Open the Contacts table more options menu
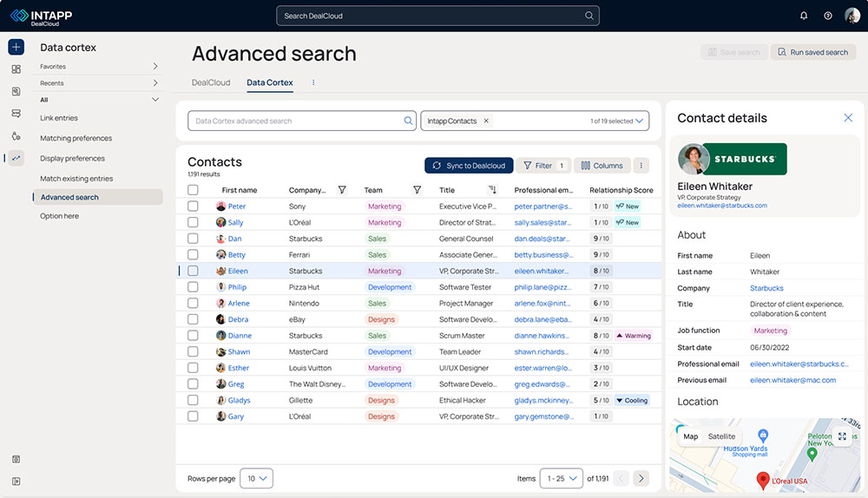868x498 pixels. pos(641,166)
